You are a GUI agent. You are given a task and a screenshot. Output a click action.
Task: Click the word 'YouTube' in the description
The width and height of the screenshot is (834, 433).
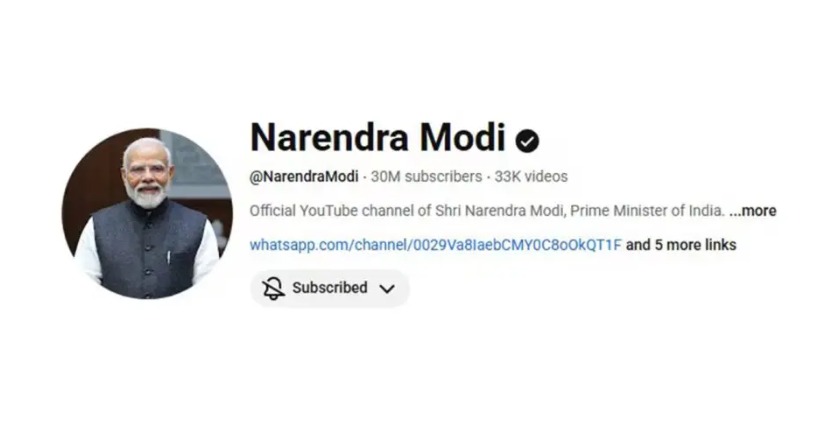[x=329, y=211]
